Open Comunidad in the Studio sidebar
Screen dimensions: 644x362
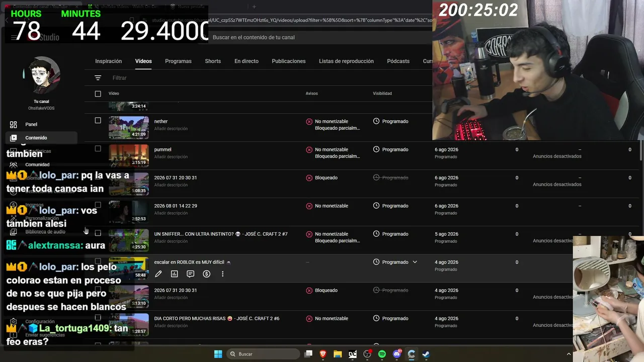pyautogui.click(x=37, y=164)
